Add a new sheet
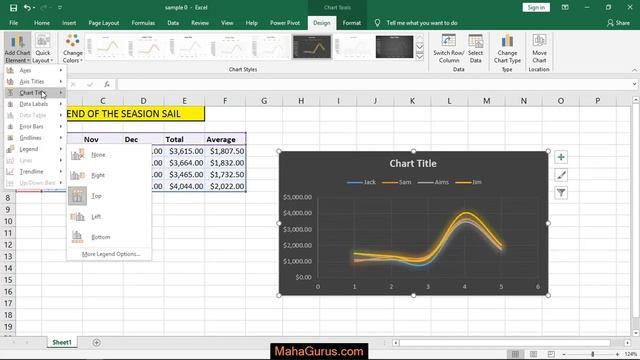The width and height of the screenshot is (640, 360). tap(96, 342)
